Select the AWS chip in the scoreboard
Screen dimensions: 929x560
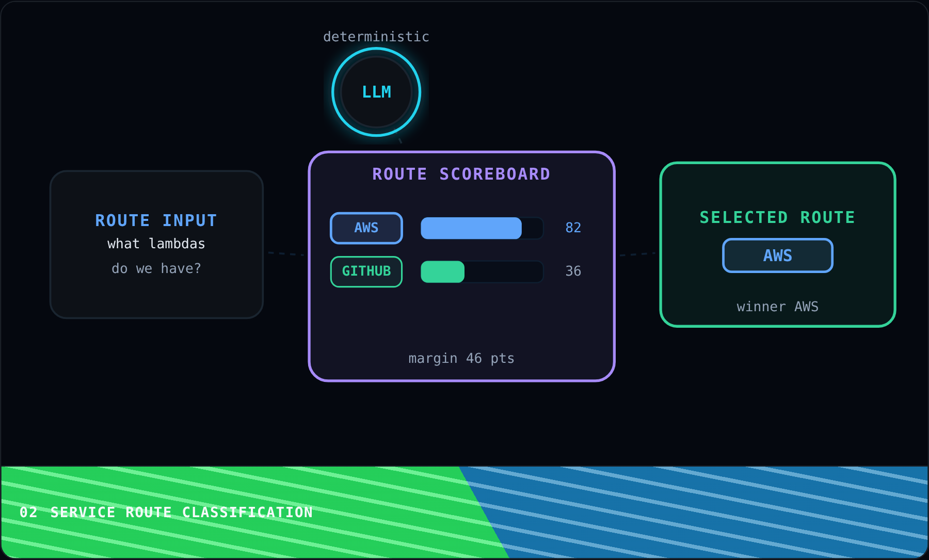[x=366, y=228]
